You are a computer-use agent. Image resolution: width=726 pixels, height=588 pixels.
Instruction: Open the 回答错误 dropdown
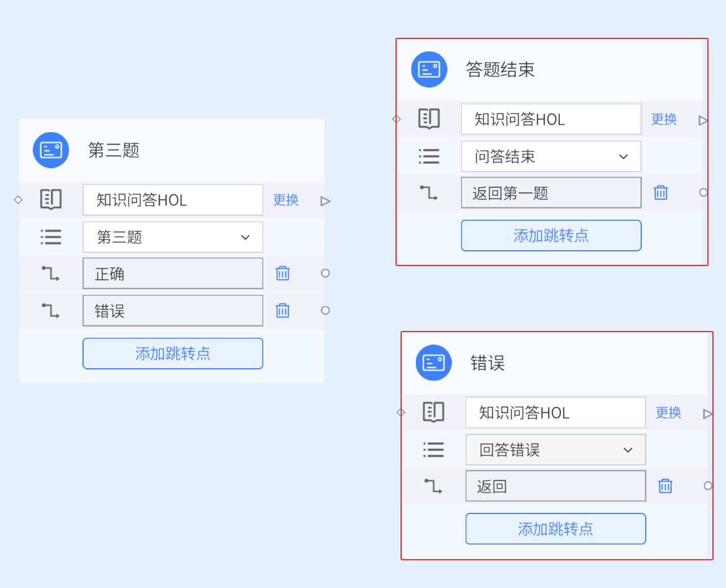pyautogui.click(x=556, y=450)
